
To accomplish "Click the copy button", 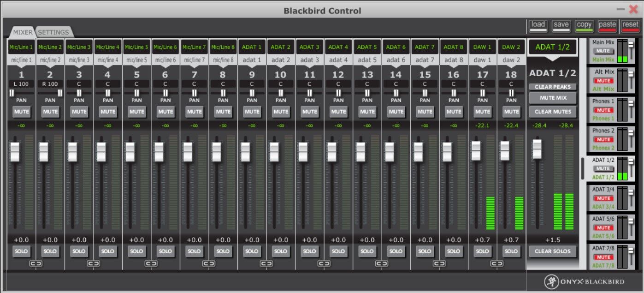I will click(x=585, y=26).
